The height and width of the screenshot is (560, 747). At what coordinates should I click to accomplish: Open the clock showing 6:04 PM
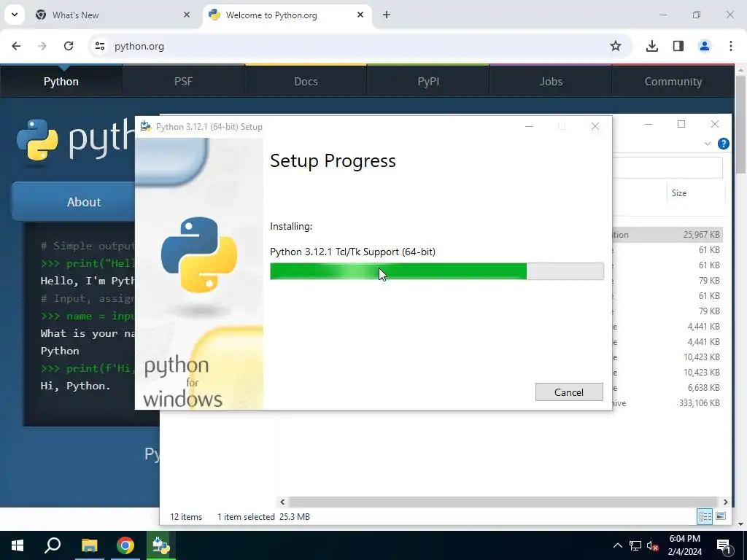pyautogui.click(x=684, y=545)
